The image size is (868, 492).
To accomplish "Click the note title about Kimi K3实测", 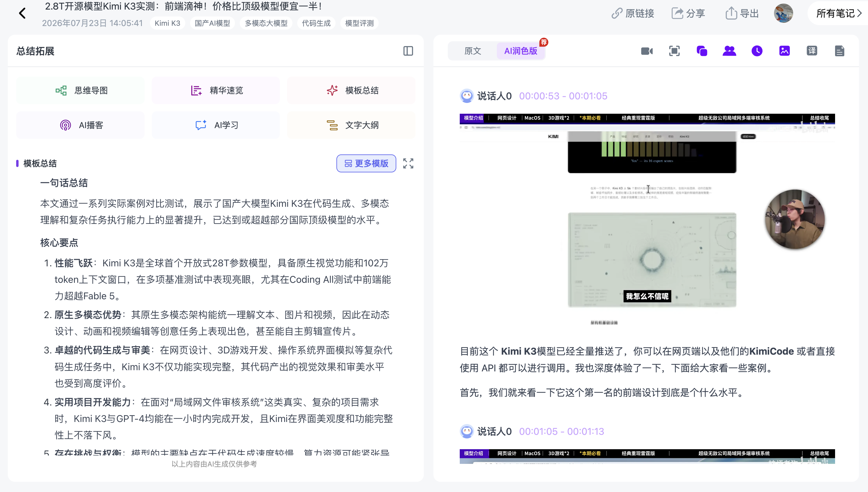I will click(x=184, y=6).
